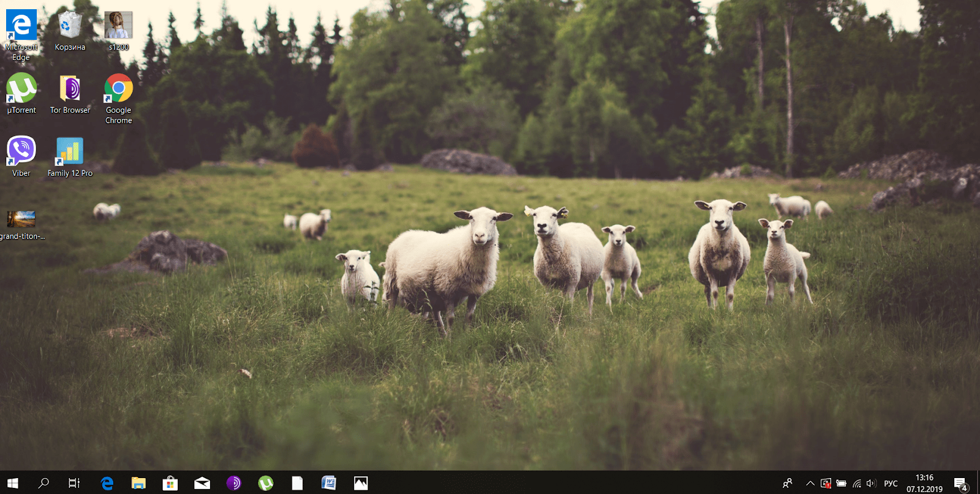Select the grand-titon image file on desktop
The width and height of the screenshot is (980, 494).
21,225
